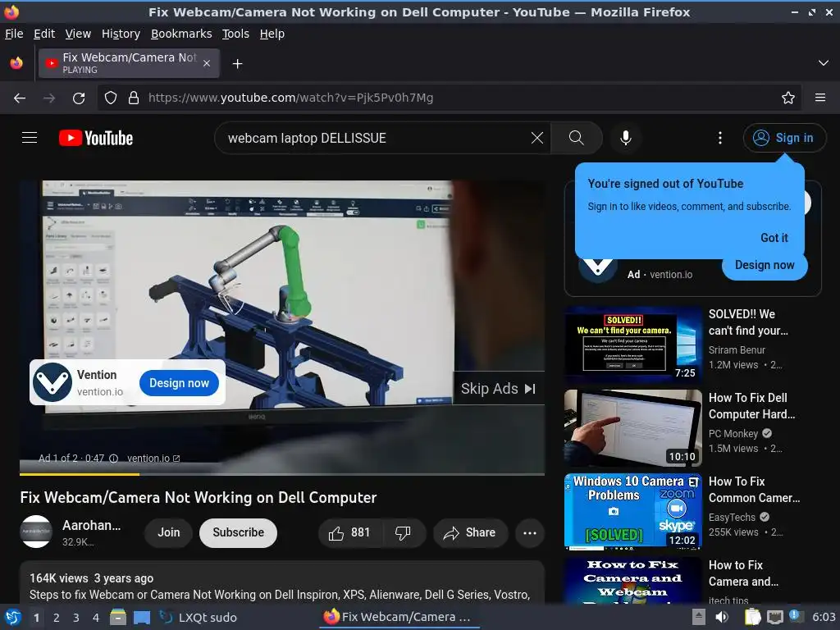Screen dimensions: 840x630
Task: Open Firefox application hamburger menu
Action: click(819, 98)
